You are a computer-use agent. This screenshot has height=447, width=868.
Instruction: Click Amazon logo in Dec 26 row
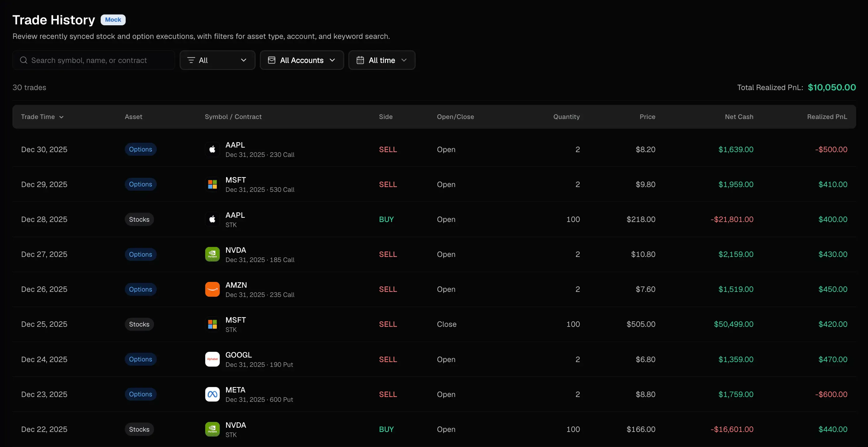212,289
